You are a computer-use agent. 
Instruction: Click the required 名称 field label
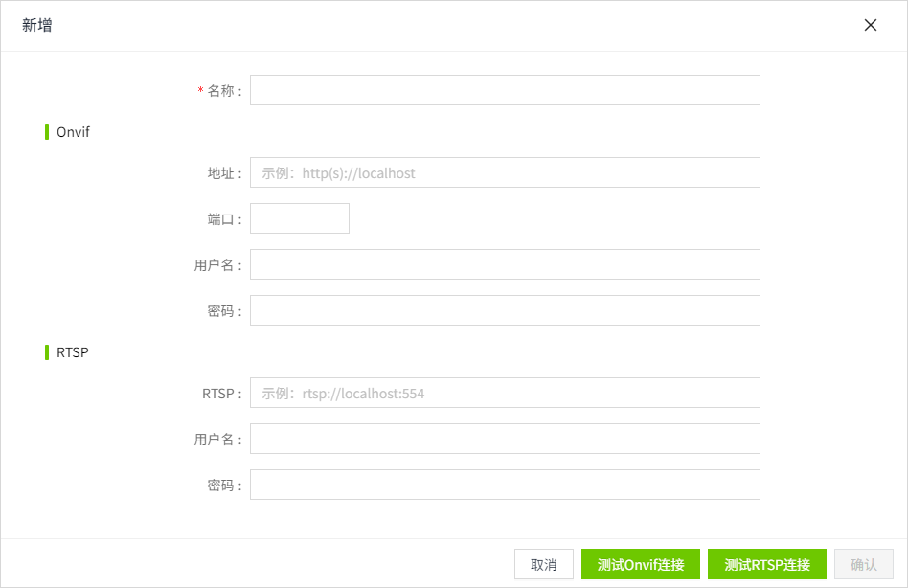pyautogui.click(x=220, y=91)
